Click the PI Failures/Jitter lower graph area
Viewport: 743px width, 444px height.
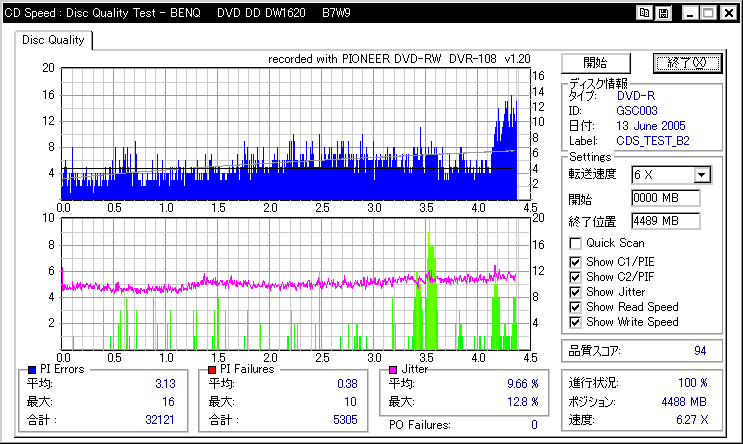[x=295, y=284]
